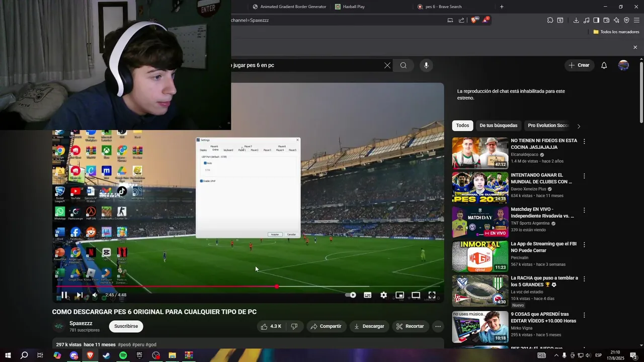This screenshot has width=644, height=362.
Task: Toggle video subtitles
Action: [368, 295]
